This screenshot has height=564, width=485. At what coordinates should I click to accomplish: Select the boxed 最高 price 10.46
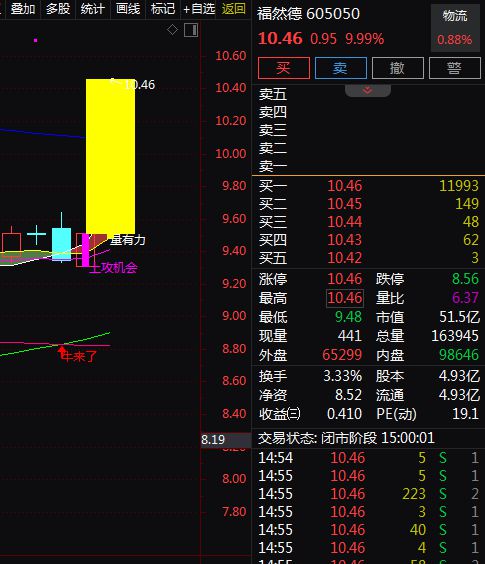click(345, 298)
